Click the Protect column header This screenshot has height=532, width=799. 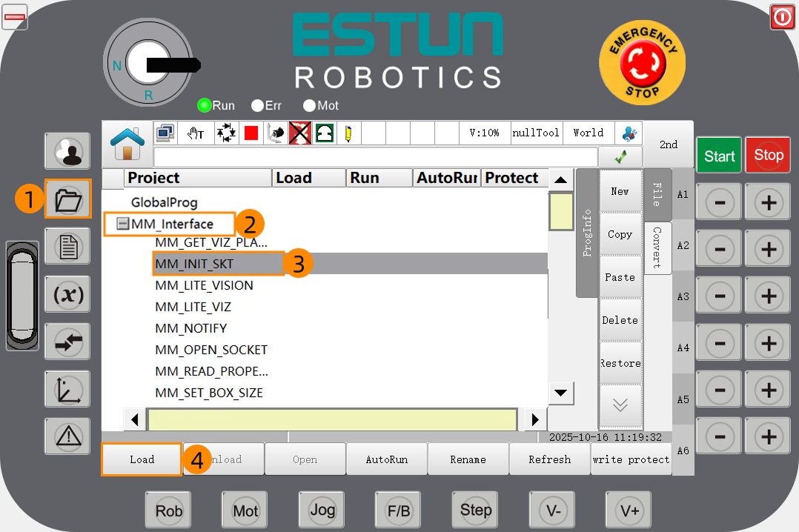[x=514, y=178]
